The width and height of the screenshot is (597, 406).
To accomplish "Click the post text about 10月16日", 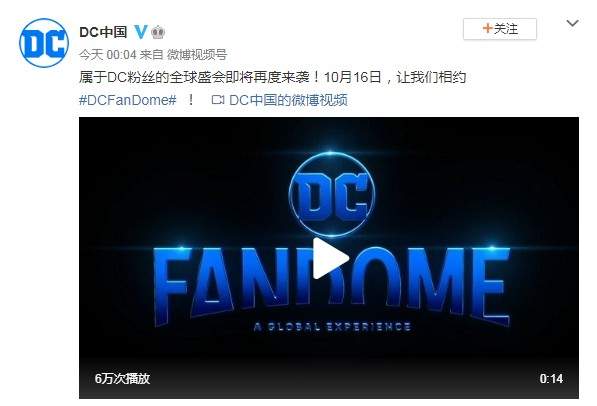I will click(272, 77).
